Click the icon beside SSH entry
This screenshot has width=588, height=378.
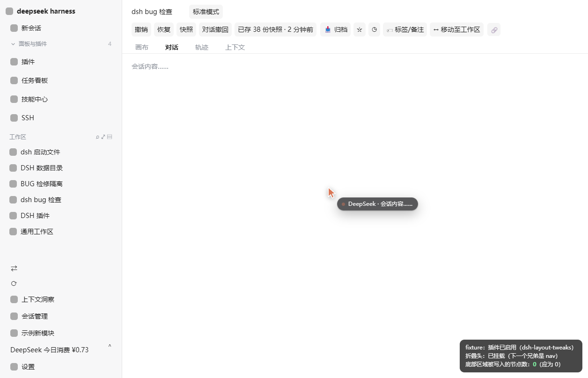coord(14,118)
